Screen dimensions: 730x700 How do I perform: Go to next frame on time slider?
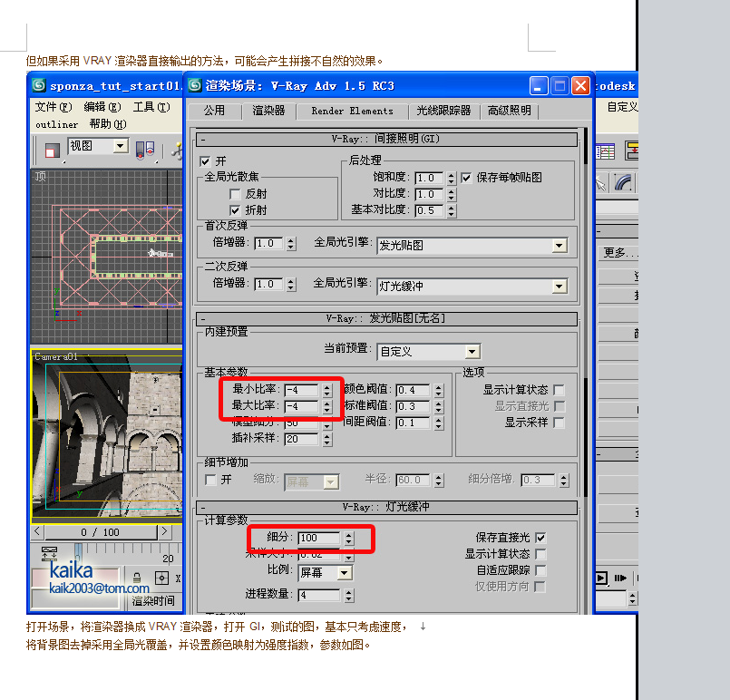pos(164,531)
